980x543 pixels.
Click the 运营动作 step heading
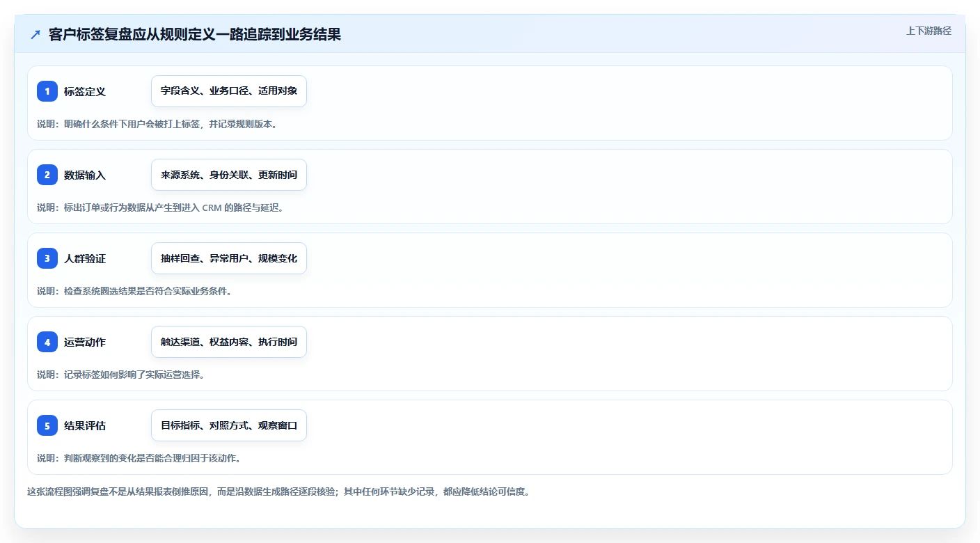85,342
